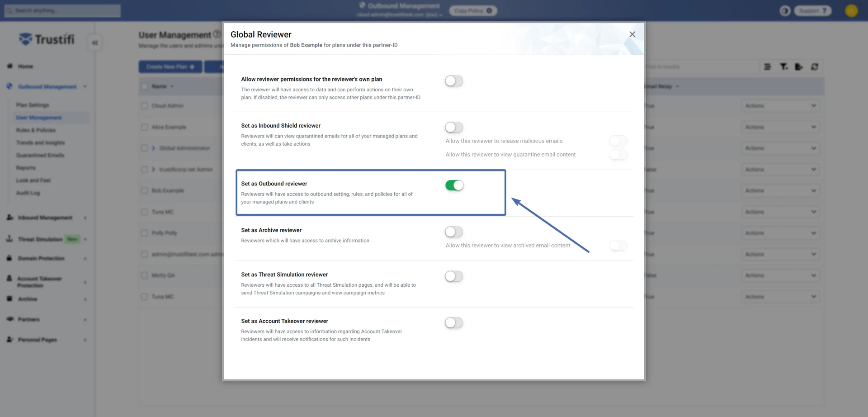Click the refresh icon in results toolbar

(814, 67)
